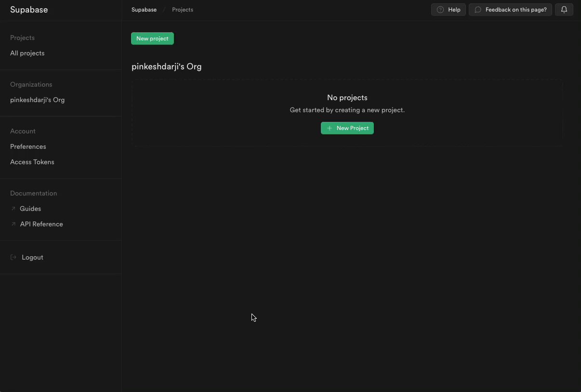Click the Account section label
This screenshot has height=392, width=581.
[x=23, y=131]
